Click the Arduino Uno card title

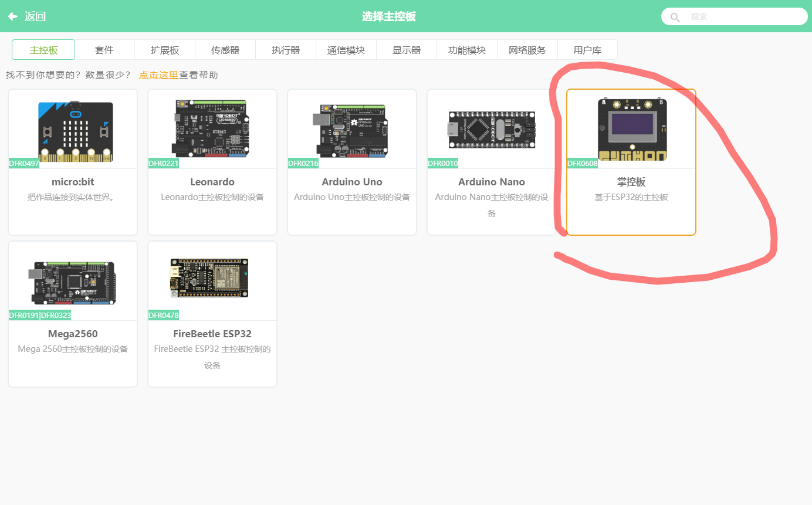(x=352, y=182)
